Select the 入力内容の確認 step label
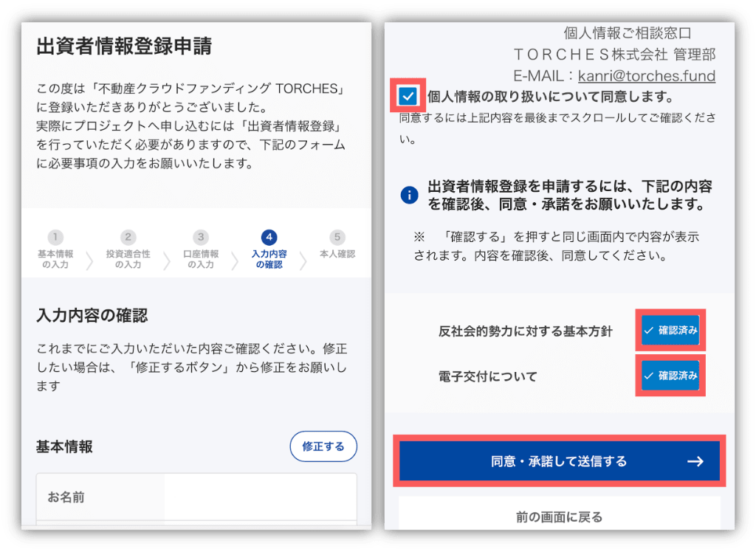The height and width of the screenshot is (552, 756). (x=269, y=259)
